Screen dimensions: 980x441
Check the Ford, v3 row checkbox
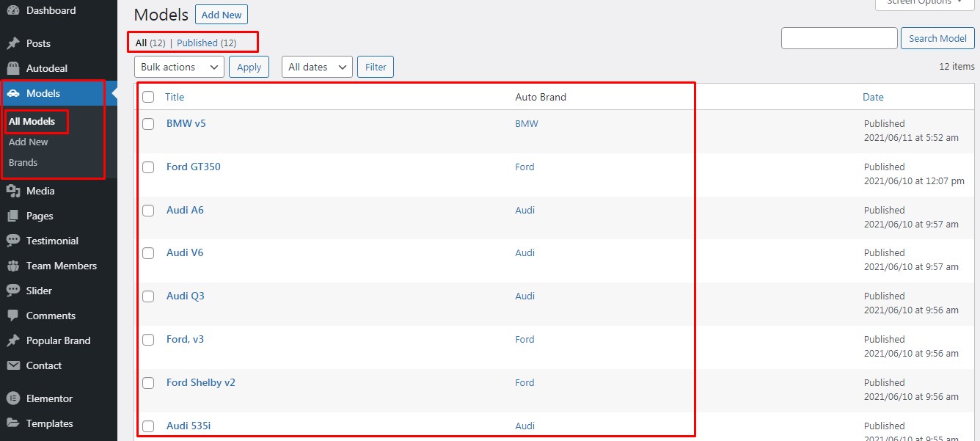point(148,340)
